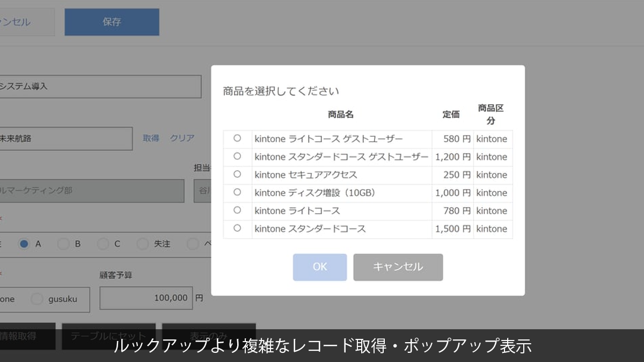Image resolution: width=644 pixels, height=362 pixels.
Task: Click the クリア link
Action: click(x=182, y=138)
